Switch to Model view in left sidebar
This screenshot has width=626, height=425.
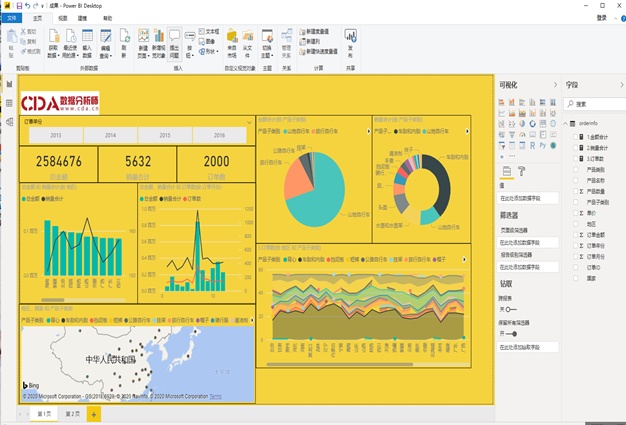pyautogui.click(x=10, y=122)
